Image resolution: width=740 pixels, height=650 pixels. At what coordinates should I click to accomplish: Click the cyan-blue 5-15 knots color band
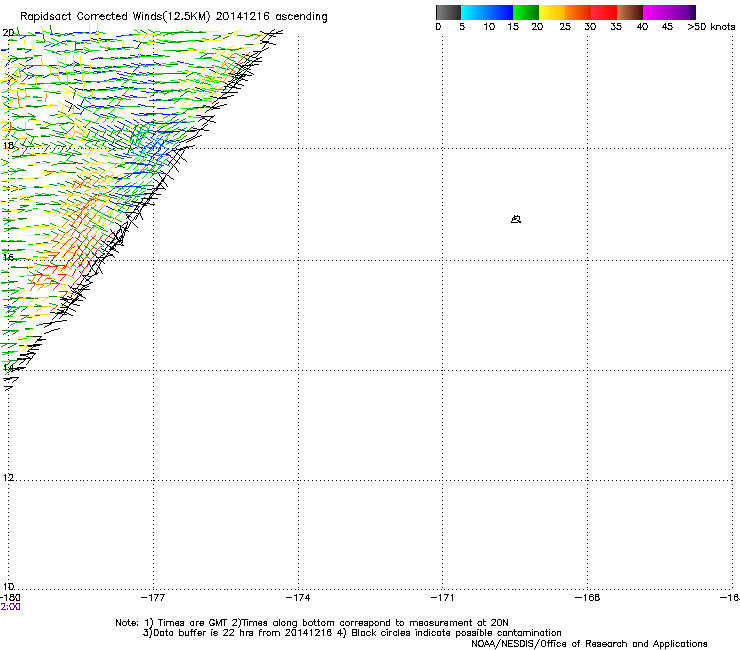487,12
